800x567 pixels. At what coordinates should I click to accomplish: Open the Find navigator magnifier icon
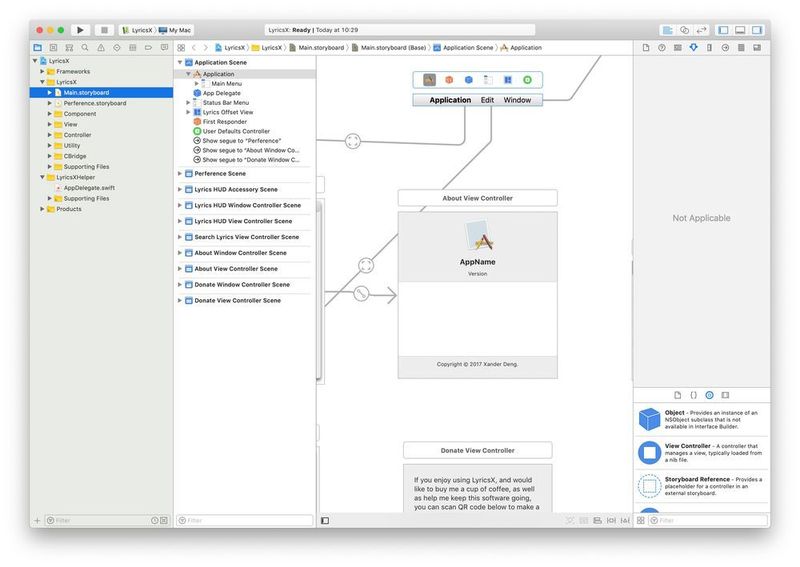(x=85, y=47)
